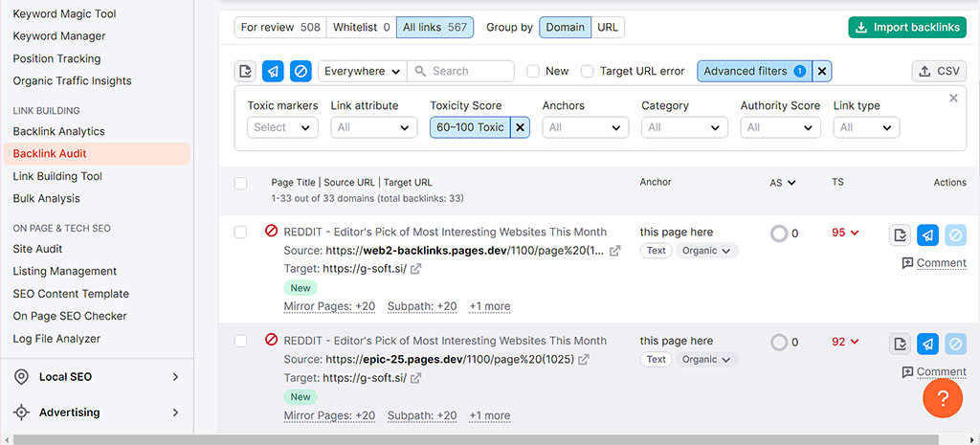Expand the Local SEO section
Viewport: 980px width, 445px height.
tap(176, 377)
